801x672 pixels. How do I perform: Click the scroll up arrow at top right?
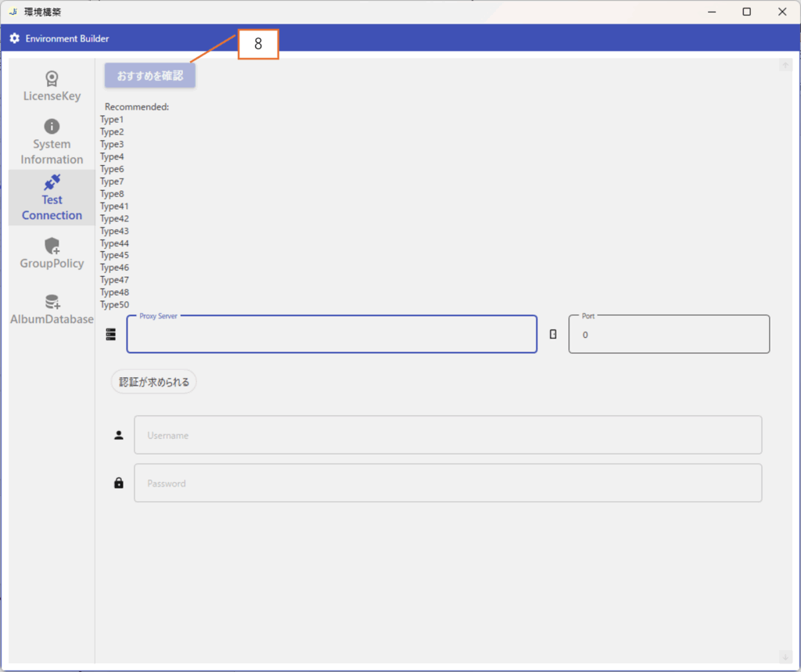[x=785, y=66]
